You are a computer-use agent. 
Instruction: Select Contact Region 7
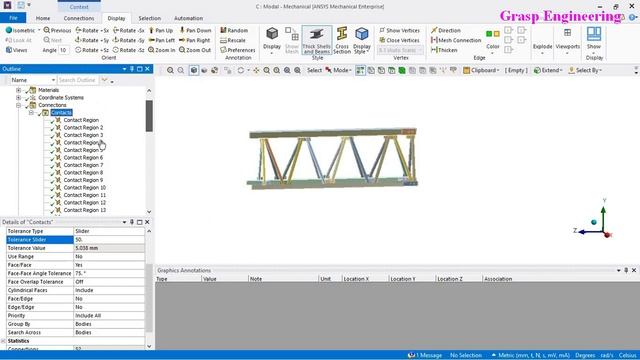coord(83,165)
